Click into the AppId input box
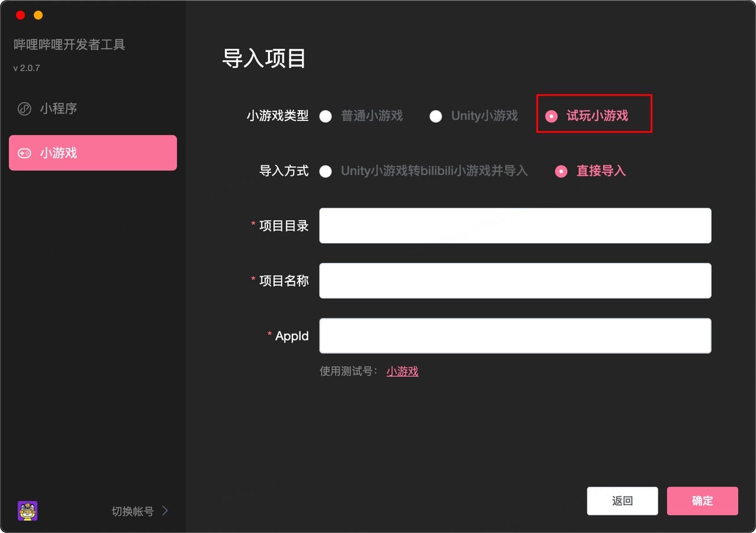This screenshot has width=756, height=533. pos(515,336)
